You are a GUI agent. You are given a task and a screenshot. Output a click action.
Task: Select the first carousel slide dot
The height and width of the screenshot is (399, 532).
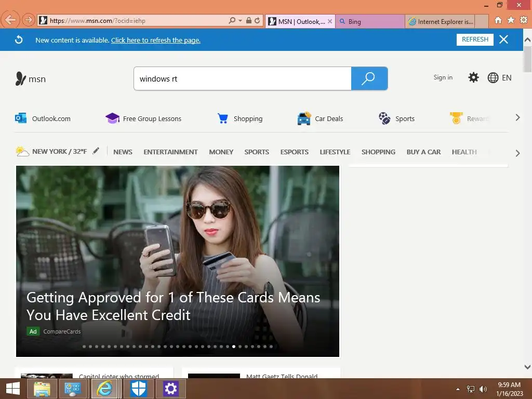tap(84, 347)
